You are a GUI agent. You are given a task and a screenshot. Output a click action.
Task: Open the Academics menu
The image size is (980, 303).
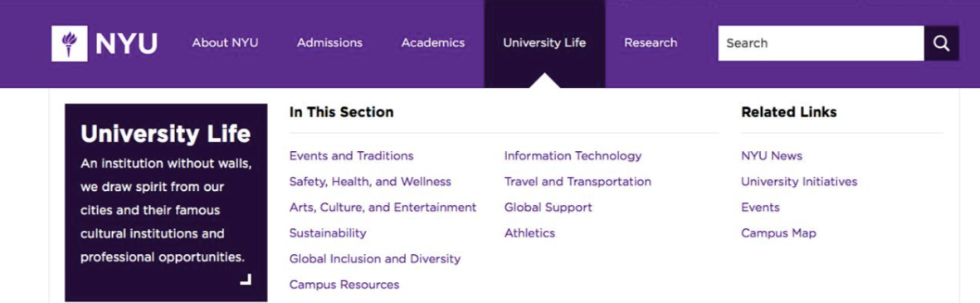tap(433, 43)
